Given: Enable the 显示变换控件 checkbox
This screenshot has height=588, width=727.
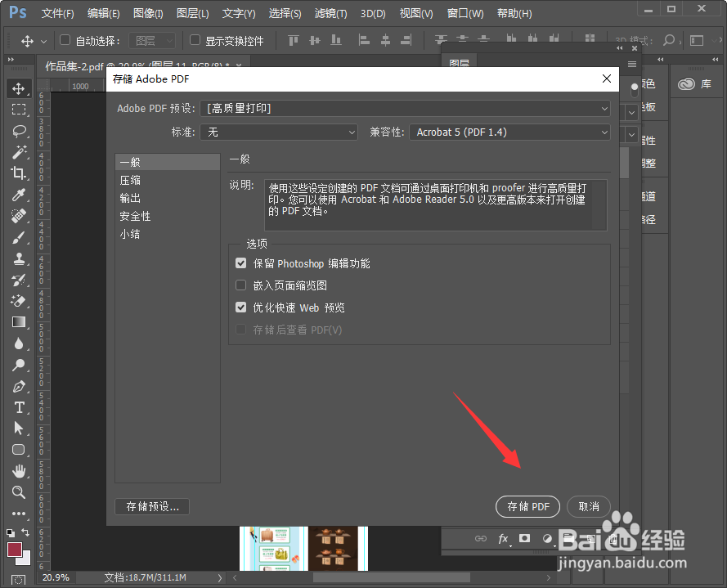Looking at the screenshot, I should coord(195,40).
